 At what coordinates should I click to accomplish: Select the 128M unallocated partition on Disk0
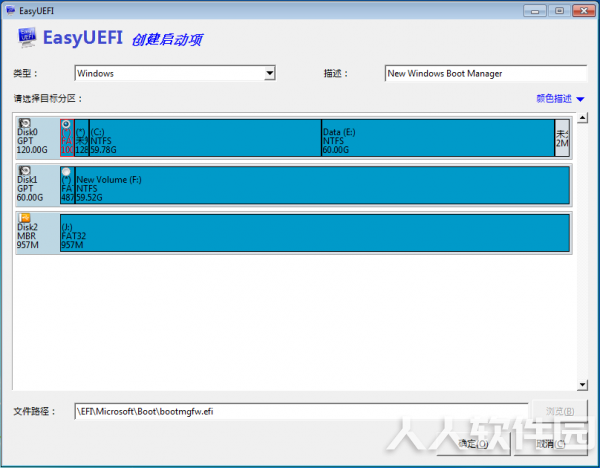[x=82, y=138]
